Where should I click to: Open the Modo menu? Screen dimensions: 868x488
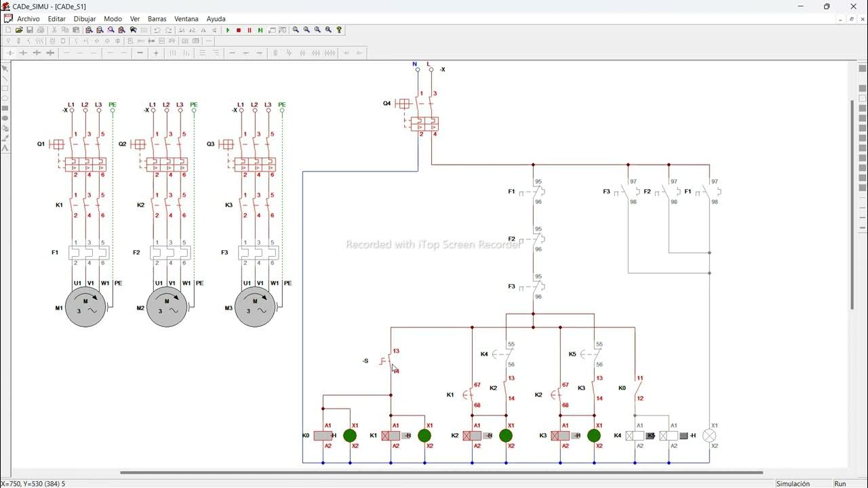[x=113, y=19]
